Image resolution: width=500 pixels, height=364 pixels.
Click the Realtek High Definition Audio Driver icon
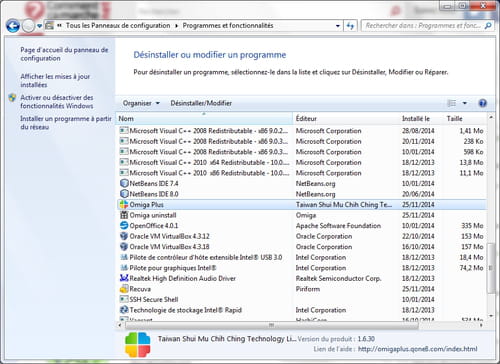coord(124,278)
